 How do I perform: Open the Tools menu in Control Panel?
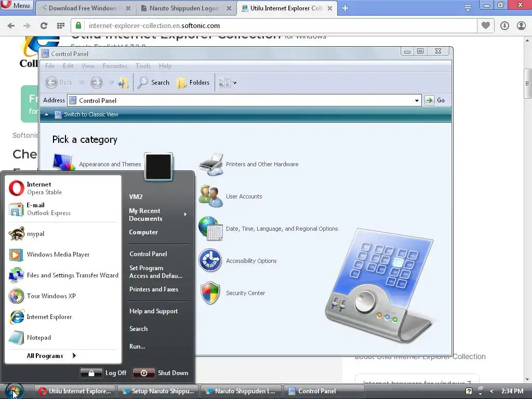tap(143, 66)
